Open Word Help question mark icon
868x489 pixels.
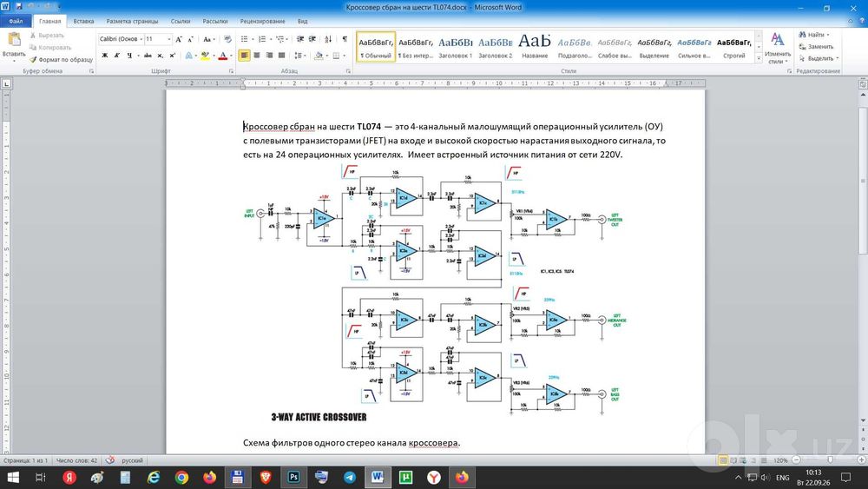tap(861, 21)
